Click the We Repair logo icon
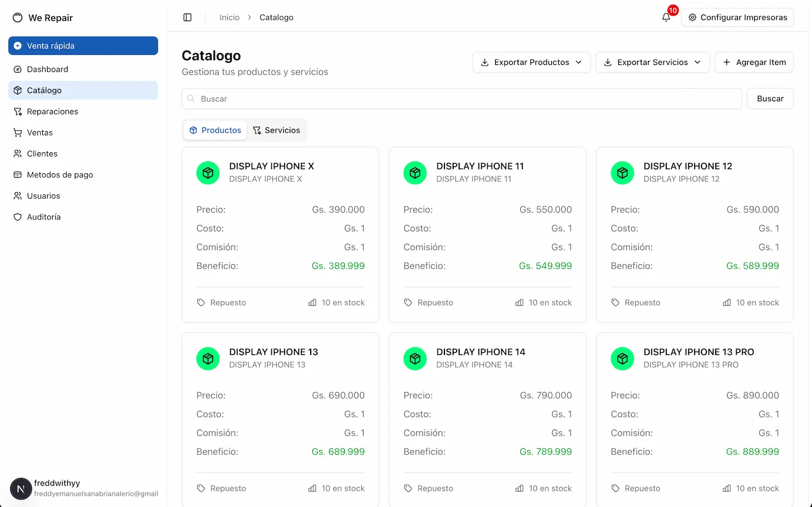Screen dimensions: 812x507 (x=18, y=18)
